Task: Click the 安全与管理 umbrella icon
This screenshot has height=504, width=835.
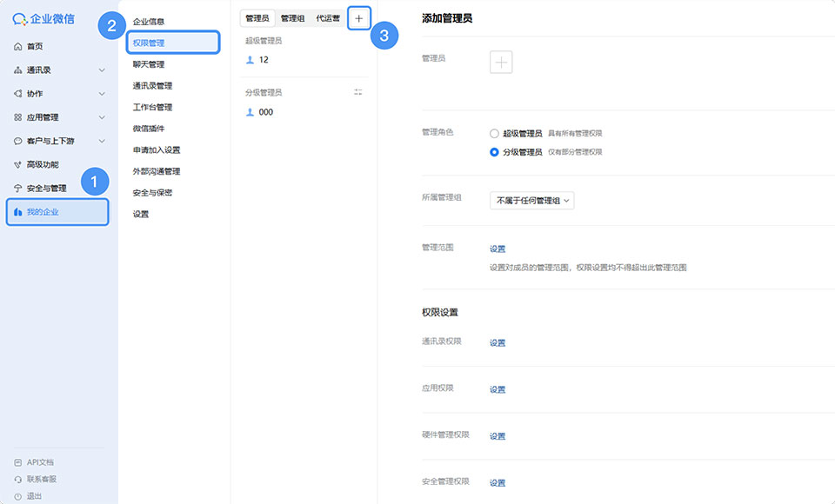Action: 18,188
